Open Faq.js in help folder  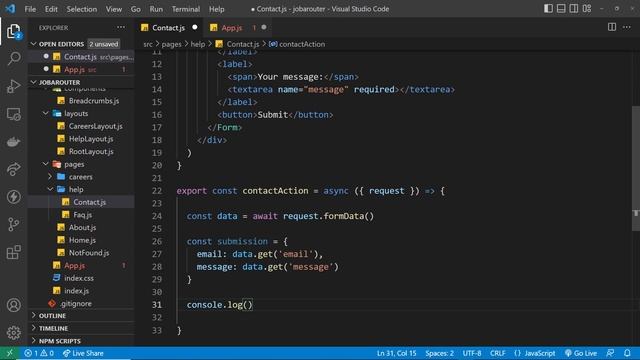point(82,215)
